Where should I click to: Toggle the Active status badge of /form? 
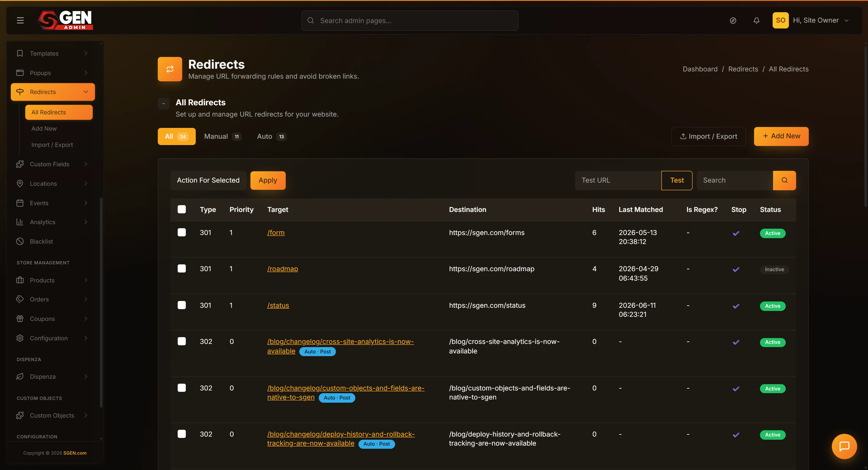pyautogui.click(x=773, y=233)
